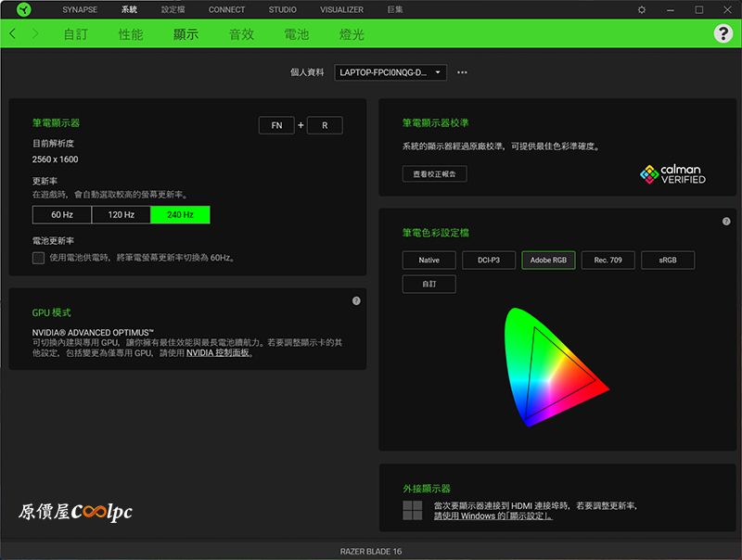This screenshot has height=560, width=742.
Task: Minimize the Synapse window
Action: 671,9
